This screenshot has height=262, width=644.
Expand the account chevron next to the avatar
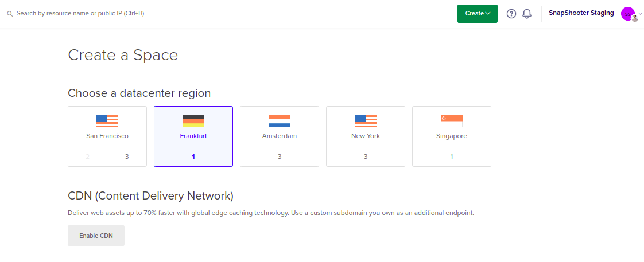point(640,14)
